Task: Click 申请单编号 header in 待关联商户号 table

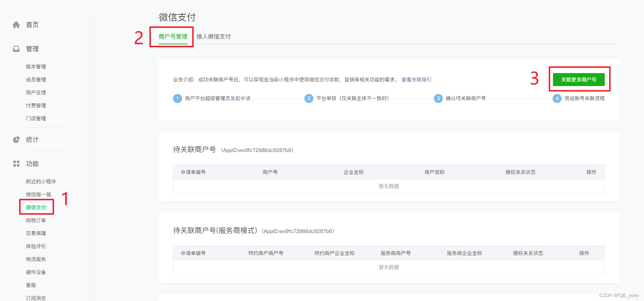Action: point(193,172)
